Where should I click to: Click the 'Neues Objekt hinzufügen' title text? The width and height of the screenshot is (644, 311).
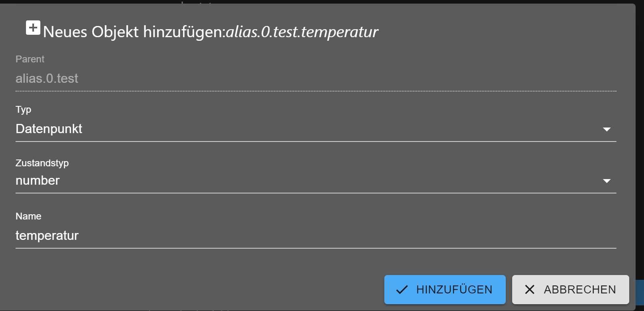[x=134, y=32]
